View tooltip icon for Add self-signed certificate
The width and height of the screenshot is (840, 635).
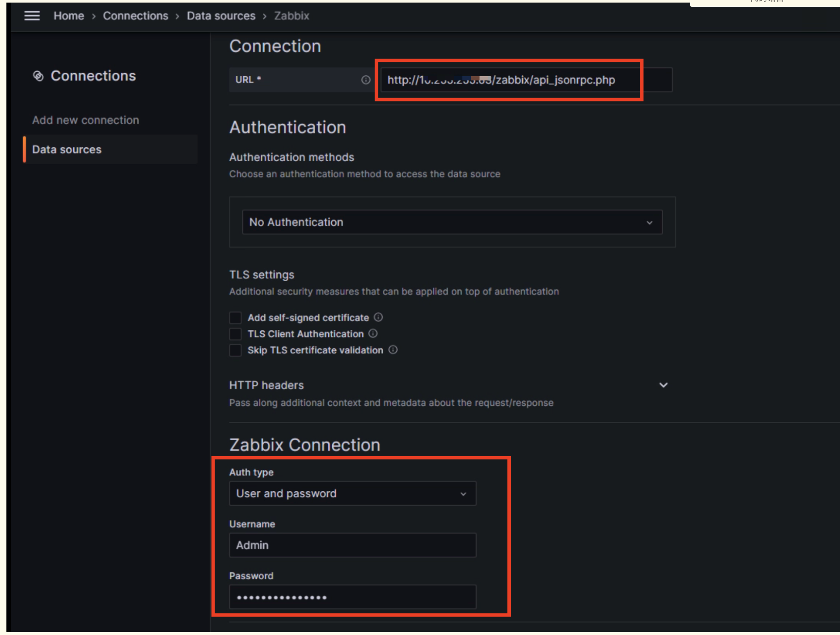(x=378, y=317)
